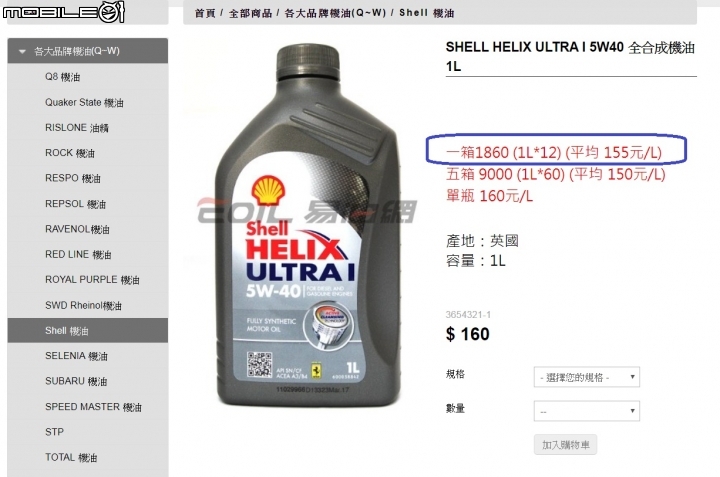Collapse the 各大品牌機油(Q~W) category arrow
720x477 pixels.
pyautogui.click(x=22, y=51)
